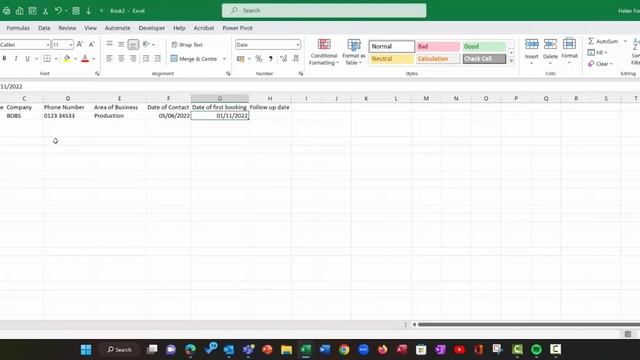The width and height of the screenshot is (640, 360).
Task: Toggle Italic formatting
Action: [x=16, y=59]
